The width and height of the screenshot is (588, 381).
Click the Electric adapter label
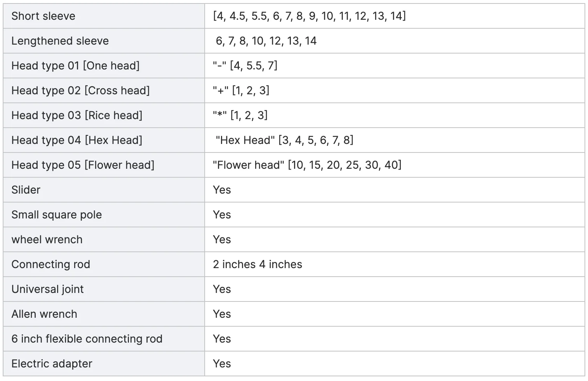click(x=52, y=364)
